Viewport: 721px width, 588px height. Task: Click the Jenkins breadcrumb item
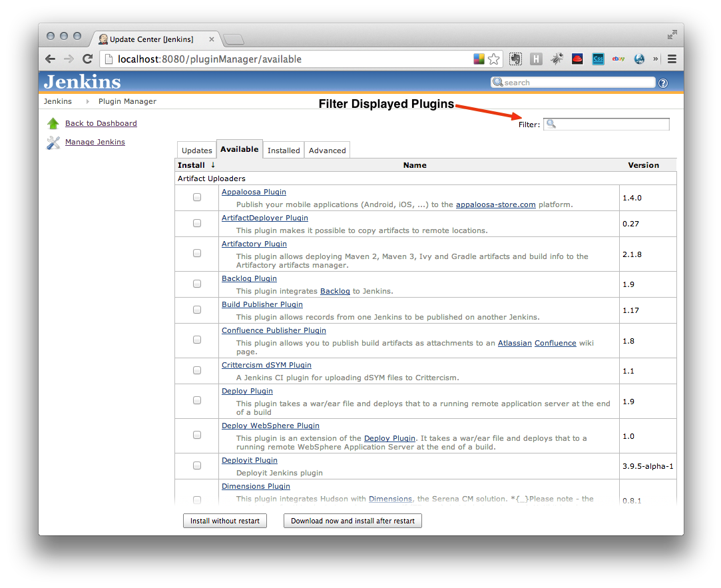point(57,101)
